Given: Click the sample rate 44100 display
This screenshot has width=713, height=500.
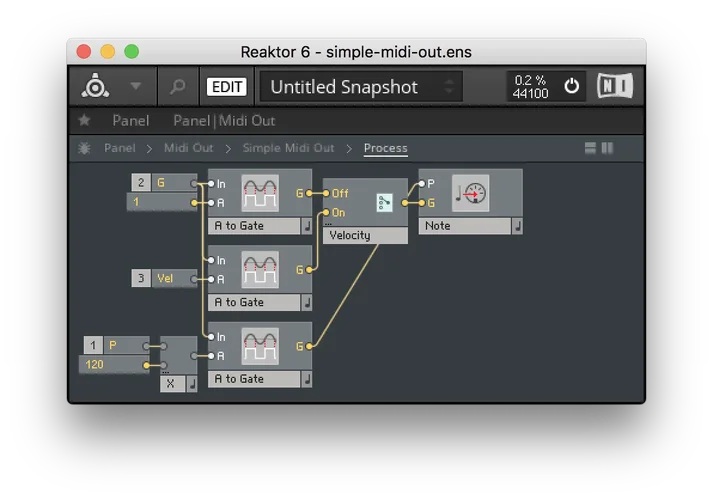Looking at the screenshot, I should pyautogui.click(x=530, y=94).
